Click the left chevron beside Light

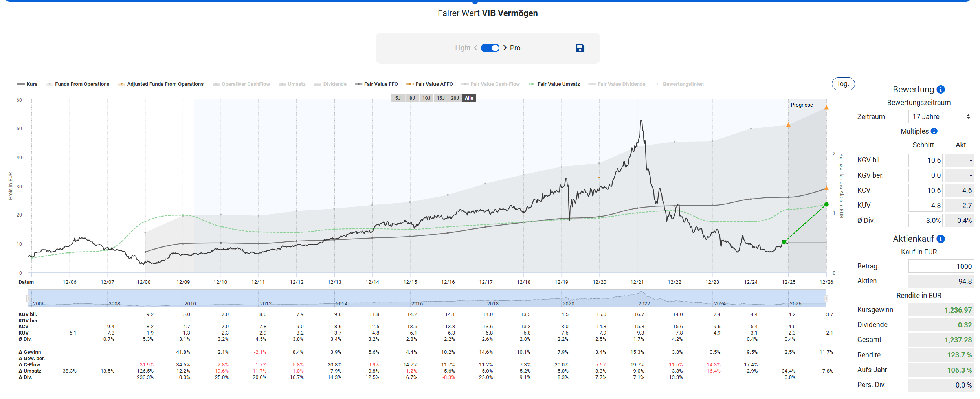475,48
